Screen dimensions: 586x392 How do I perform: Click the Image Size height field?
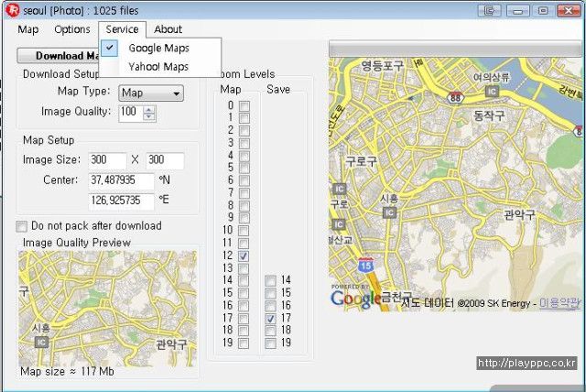tap(165, 160)
